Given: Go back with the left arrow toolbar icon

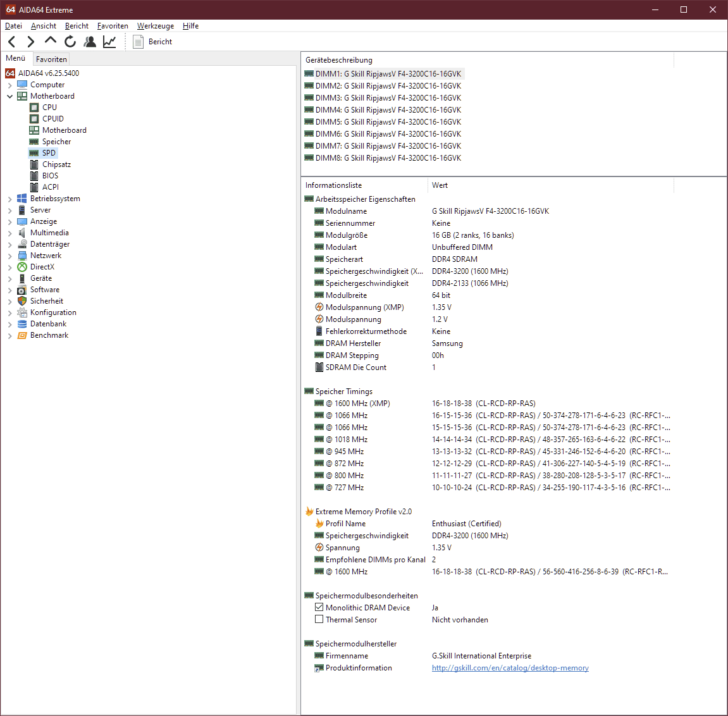Looking at the screenshot, I should [x=12, y=42].
